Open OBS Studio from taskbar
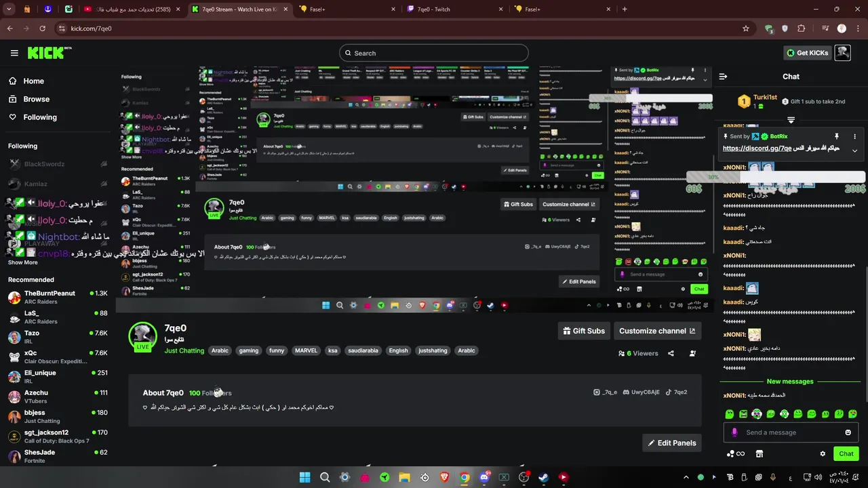This screenshot has width=868, height=488. 524,477
